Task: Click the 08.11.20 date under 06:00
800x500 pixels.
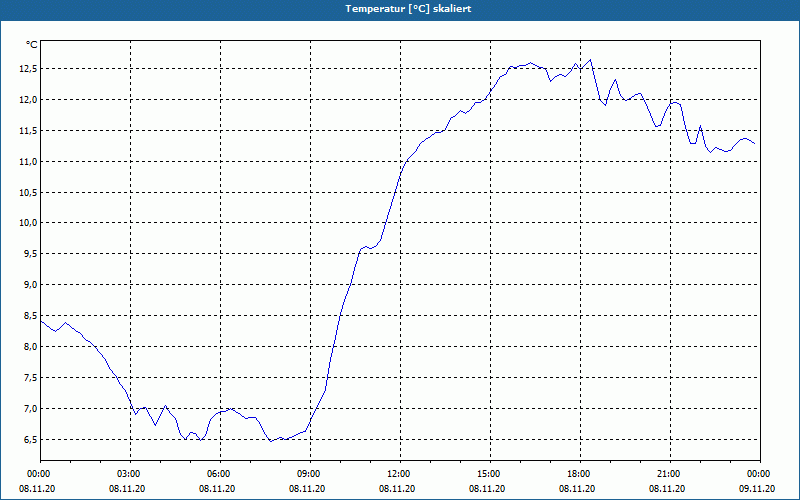Action: pyautogui.click(x=217, y=489)
